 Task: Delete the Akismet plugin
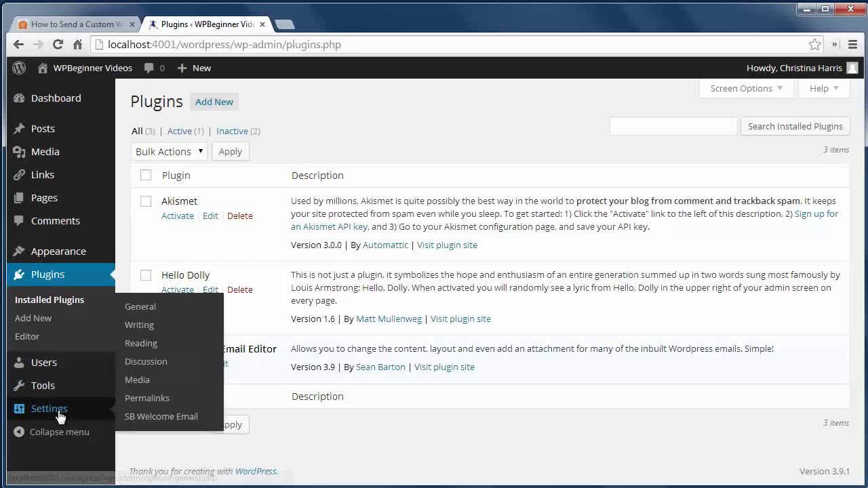click(239, 216)
